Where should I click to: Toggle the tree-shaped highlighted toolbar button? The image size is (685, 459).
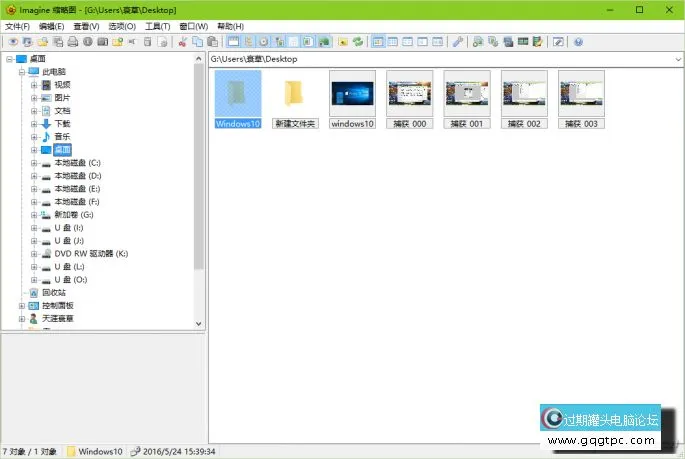pyautogui.click(x=249, y=42)
